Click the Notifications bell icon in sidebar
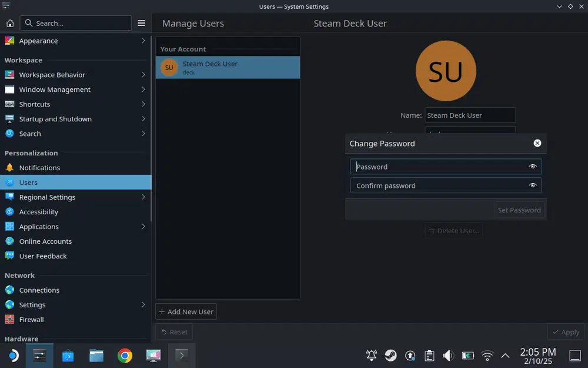 (x=10, y=167)
